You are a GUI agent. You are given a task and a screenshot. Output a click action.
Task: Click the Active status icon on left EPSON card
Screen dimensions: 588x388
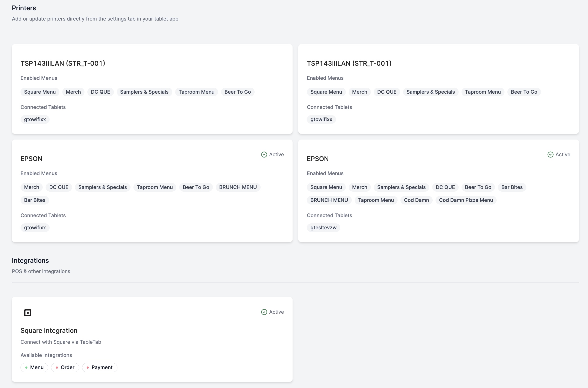click(x=264, y=154)
